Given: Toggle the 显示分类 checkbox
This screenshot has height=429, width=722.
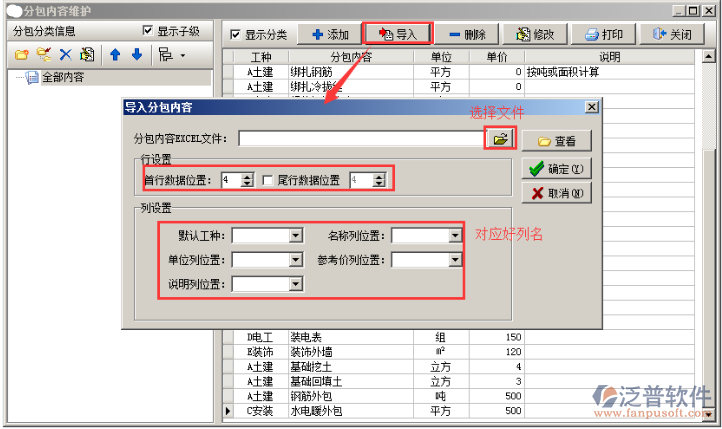Looking at the screenshot, I should [235, 35].
